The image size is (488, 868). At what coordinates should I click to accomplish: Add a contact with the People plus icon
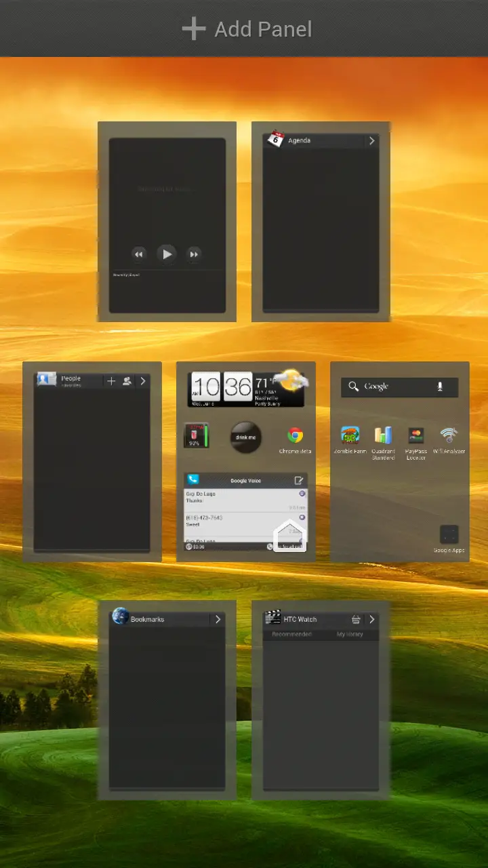click(x=111, y=381)
